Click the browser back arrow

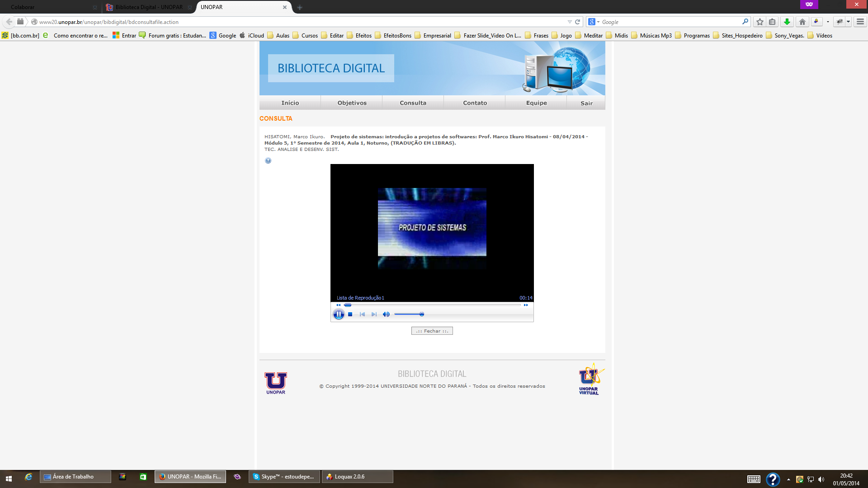(9, 22)
